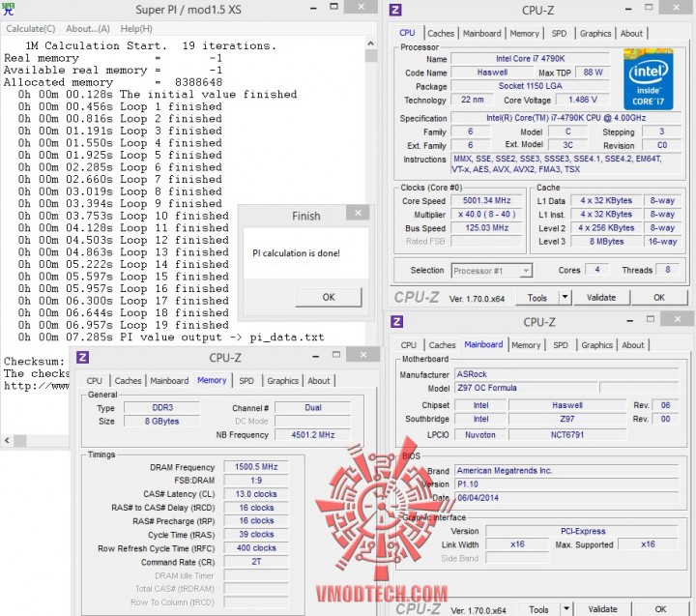Click the ASRock manufacturer value

point(566,374)
